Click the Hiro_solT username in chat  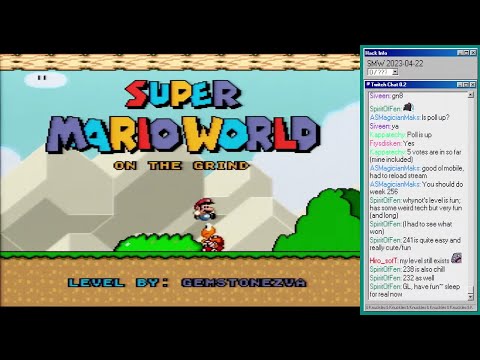(384, 261)
